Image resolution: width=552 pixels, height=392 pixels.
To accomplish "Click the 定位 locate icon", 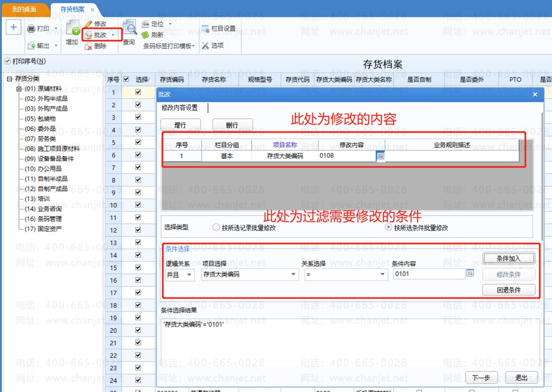I will (x=145, y=24).
